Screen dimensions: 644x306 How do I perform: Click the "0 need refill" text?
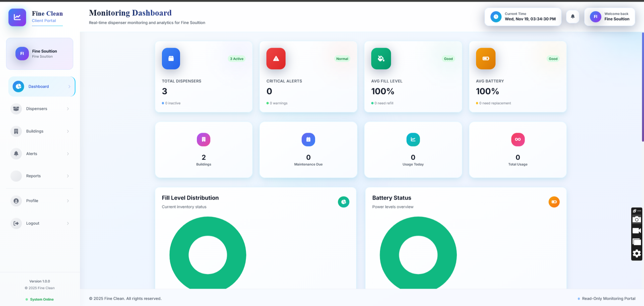pyautogui.click(x=384, y=103)
